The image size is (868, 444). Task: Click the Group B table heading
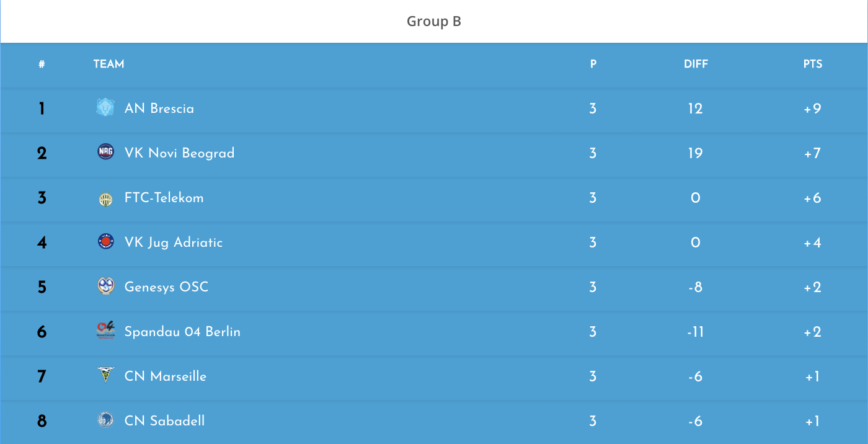pos(434,22)
